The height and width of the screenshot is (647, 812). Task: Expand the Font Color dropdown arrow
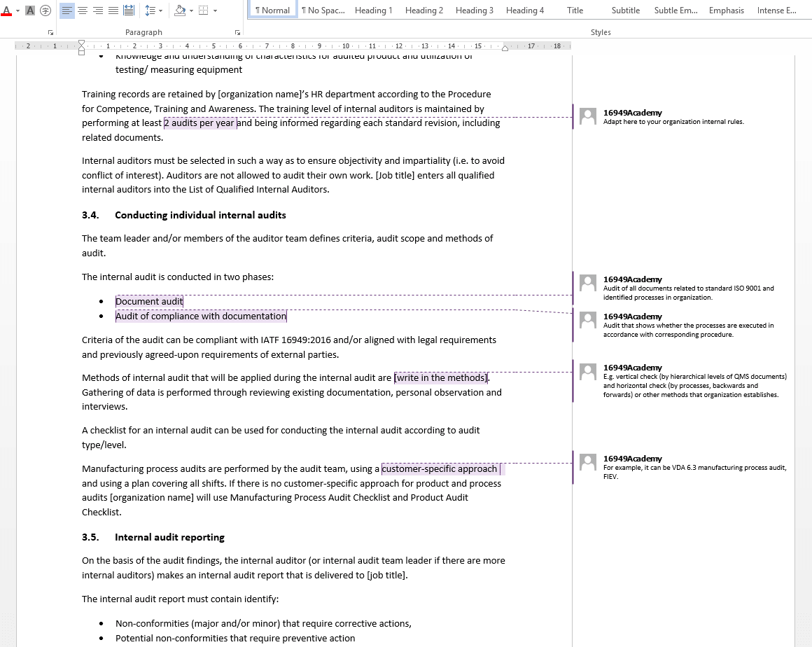pyautogui.click(x=17, y=11)
